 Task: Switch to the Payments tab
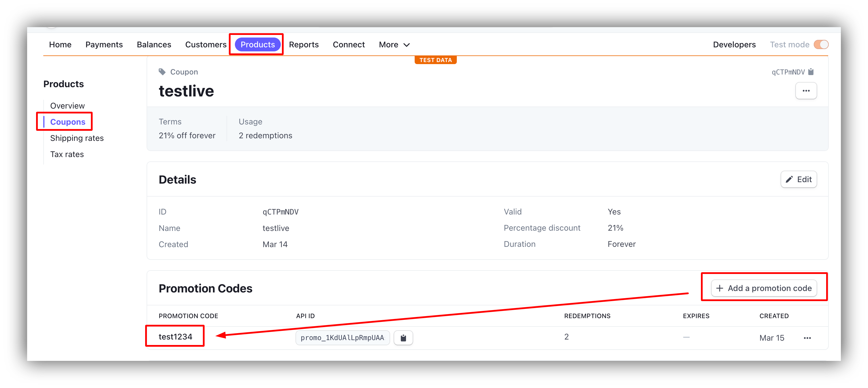104,44
